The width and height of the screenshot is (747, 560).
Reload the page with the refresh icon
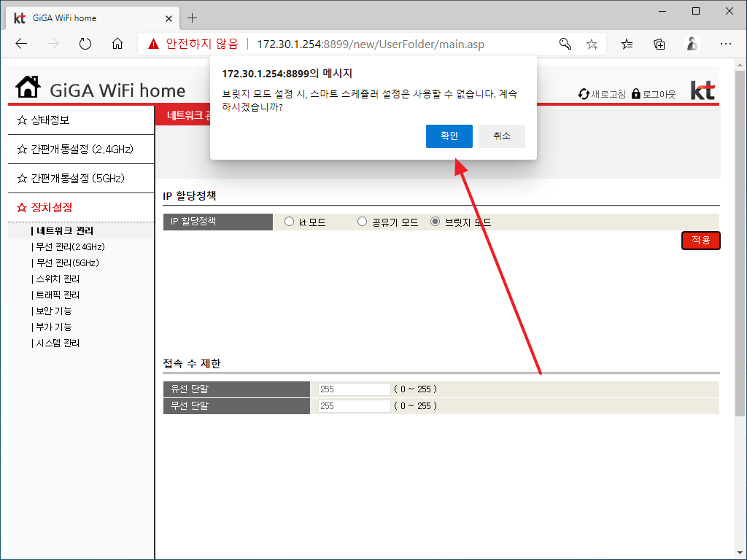(x=85, y=44)
